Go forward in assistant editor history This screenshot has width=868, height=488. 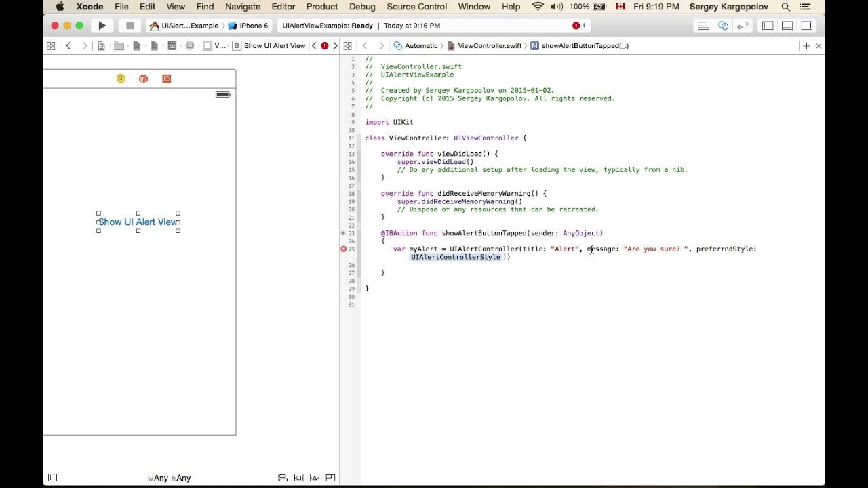click(x=381, y=46)
